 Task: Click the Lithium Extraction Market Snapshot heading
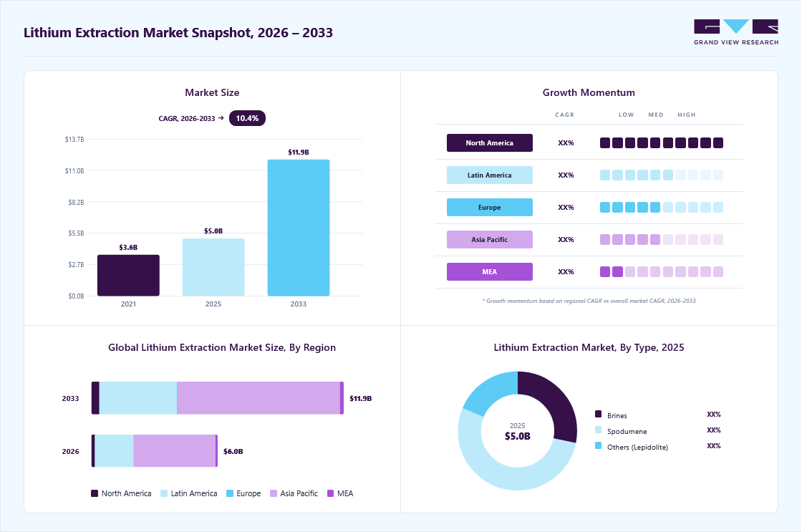(178, 33)
